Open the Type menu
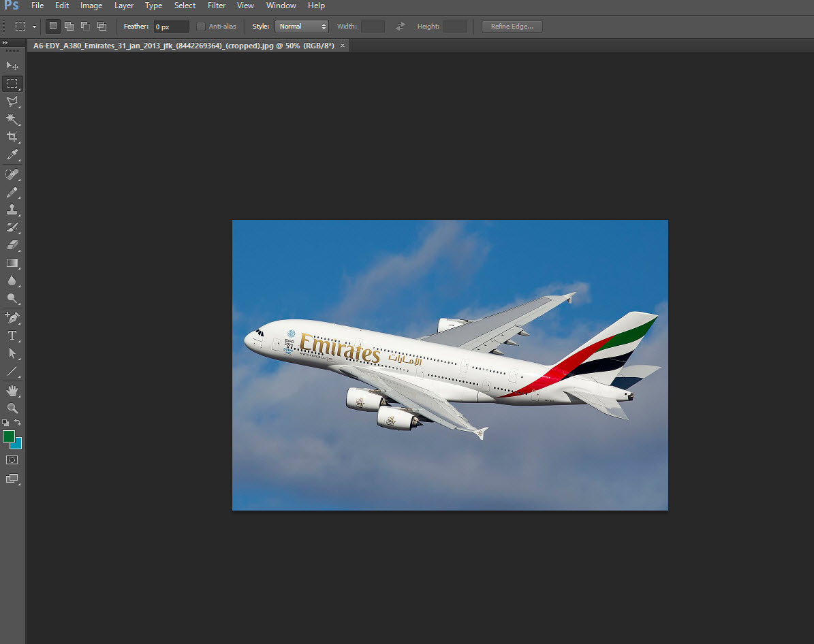The width and height of the screenshot is (814, 644). [x=154, y=5]
